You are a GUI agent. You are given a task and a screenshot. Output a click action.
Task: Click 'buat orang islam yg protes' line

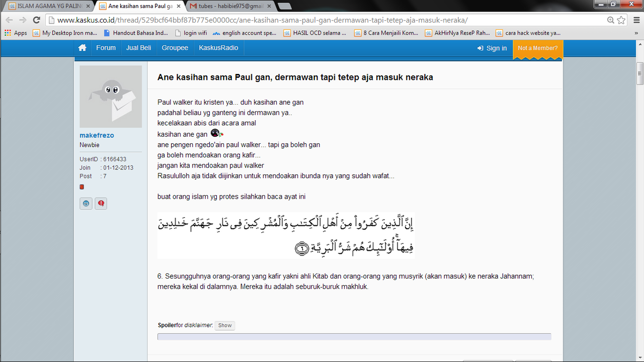(x=231, y=197)
